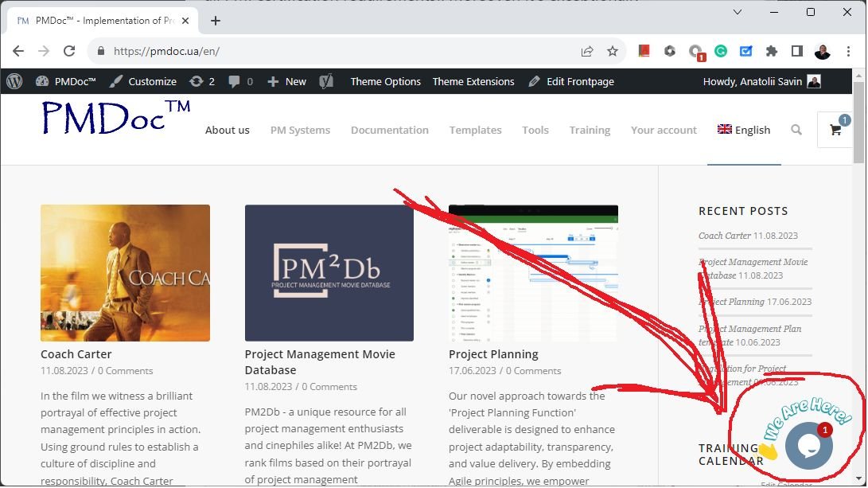The width and height of the screenshot is (868, 488).
Task: Open Theme Options
Action: (x=385, y=81)
